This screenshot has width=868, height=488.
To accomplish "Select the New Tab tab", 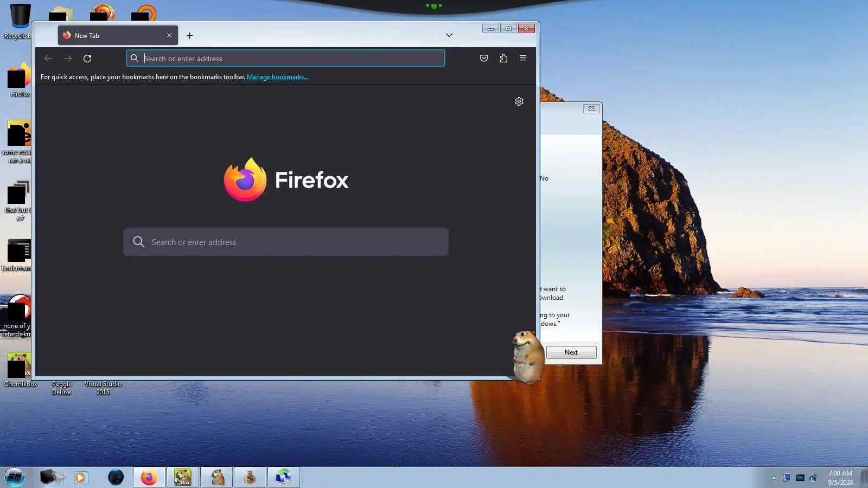I will (x=118, y=35).
